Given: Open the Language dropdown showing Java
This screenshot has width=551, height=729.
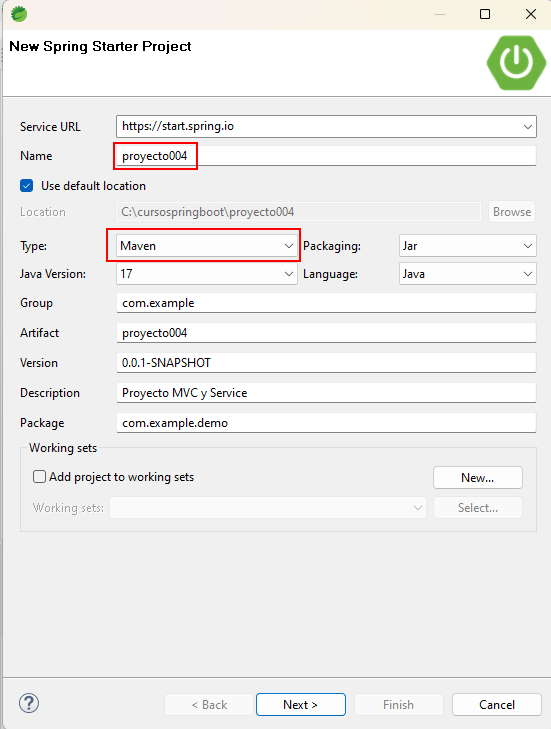Looking at the screenshot, I should (467, 274).
